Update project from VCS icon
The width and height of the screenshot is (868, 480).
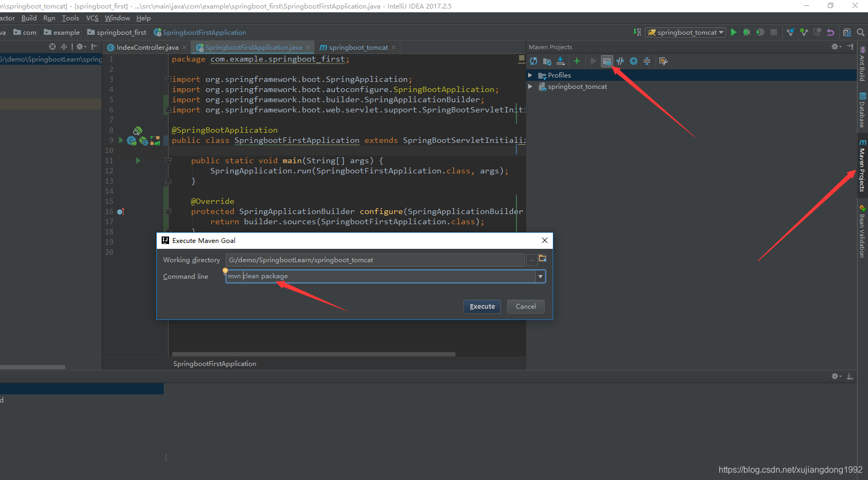790,32
